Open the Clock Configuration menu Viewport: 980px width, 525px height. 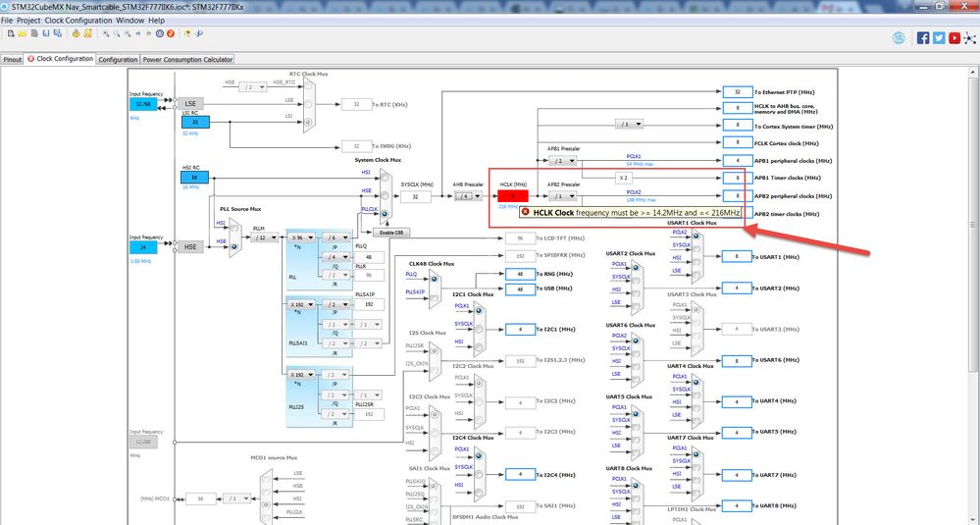pyautogui.click(x=78, y=20)
